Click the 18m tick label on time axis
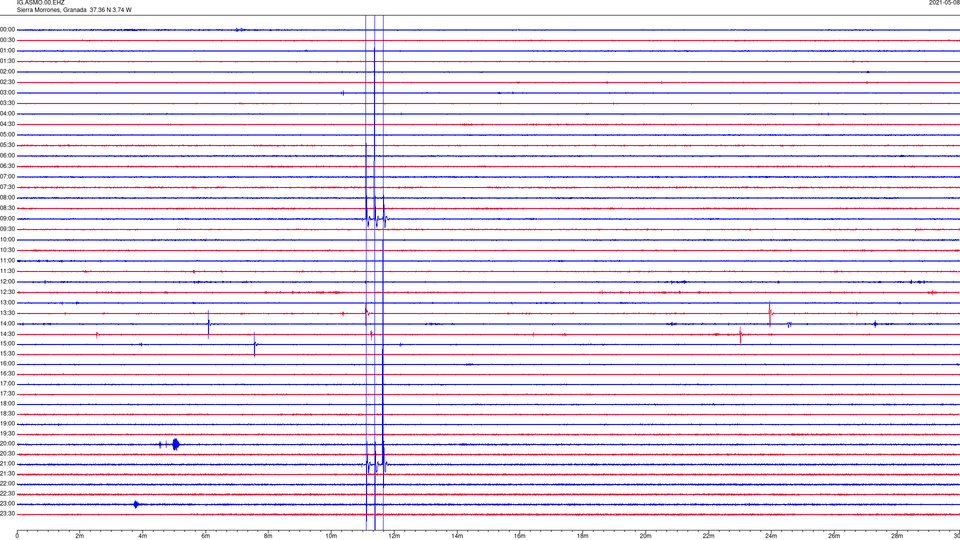The image size is (960, 540). (x=583, y=536)
